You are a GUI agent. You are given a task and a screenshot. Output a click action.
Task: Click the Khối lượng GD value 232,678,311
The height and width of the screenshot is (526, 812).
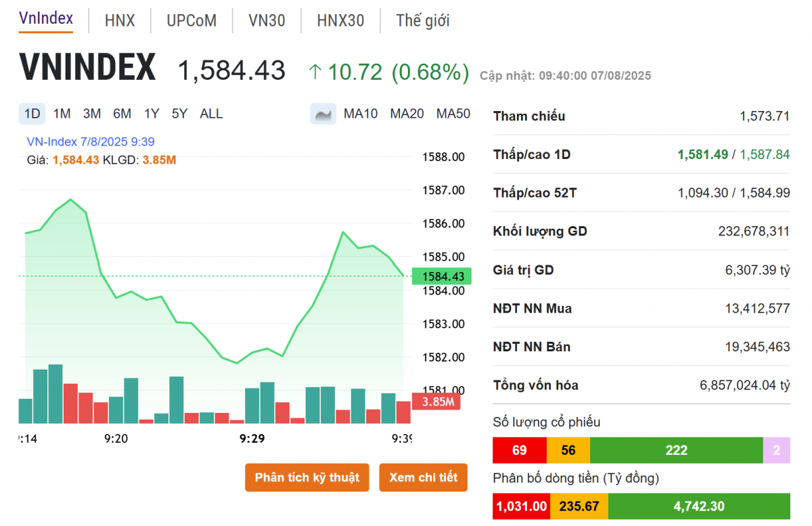tap(754, 232)
